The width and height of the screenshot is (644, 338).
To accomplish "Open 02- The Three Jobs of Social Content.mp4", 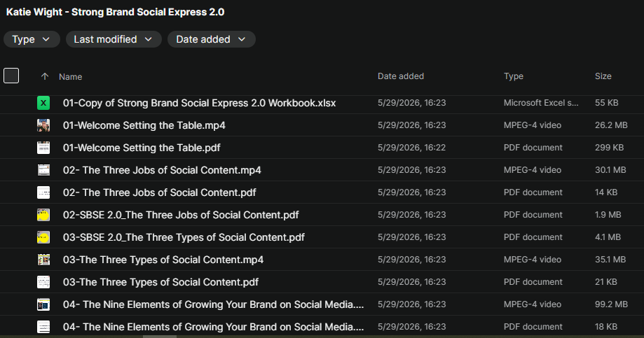I will point(162,170).
